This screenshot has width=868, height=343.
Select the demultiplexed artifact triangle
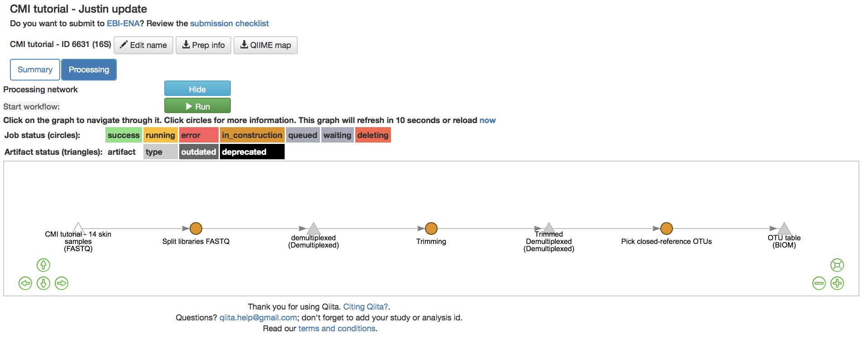[x=314, y=229]
